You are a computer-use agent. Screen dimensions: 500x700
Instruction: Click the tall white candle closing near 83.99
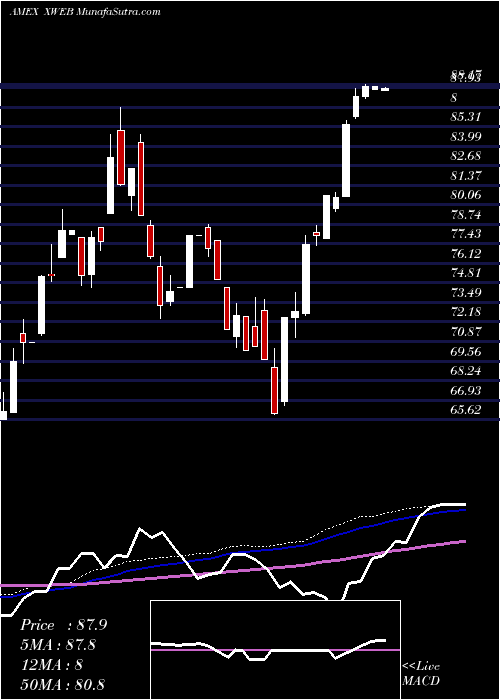click(346, 161)
